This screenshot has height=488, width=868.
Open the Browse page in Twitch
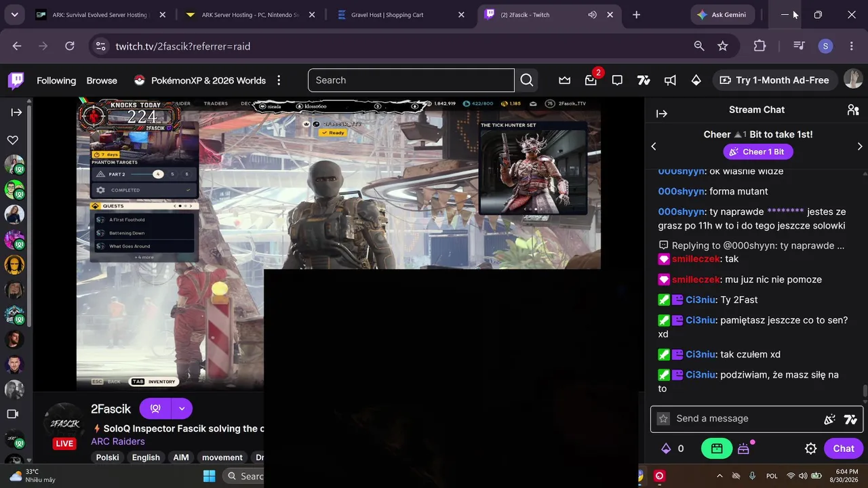[x=102, y=80]
